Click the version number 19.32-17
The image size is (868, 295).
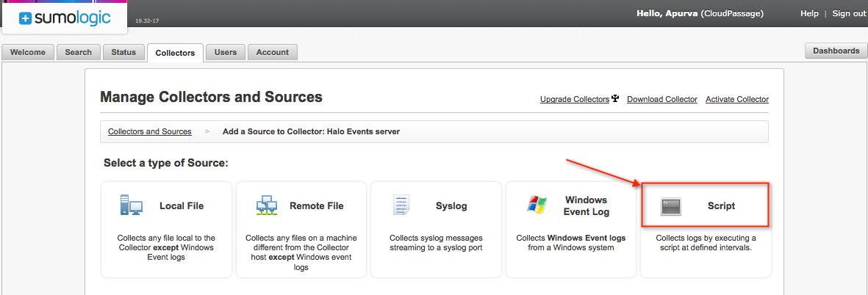click(147, 21)
